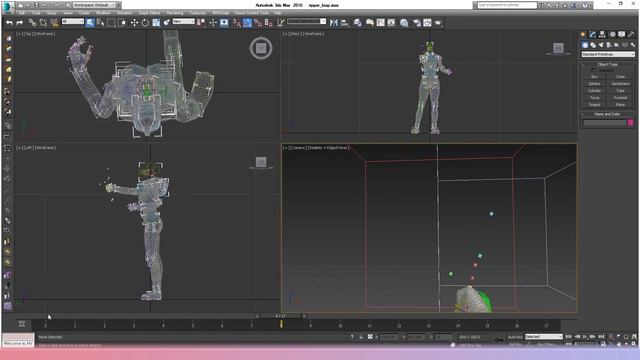Screen dimensions: 640x360
Task: Collapse the Object Type rollout
Action: point(607,64)
